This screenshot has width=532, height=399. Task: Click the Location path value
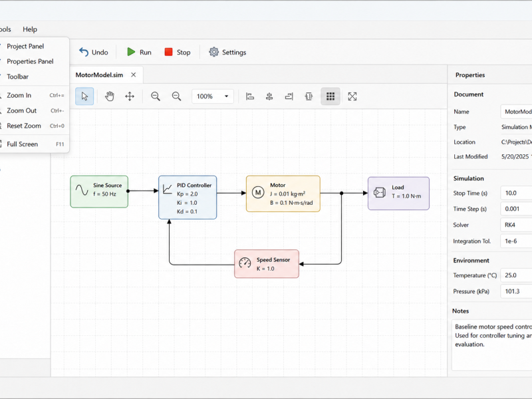coord(517,142)
